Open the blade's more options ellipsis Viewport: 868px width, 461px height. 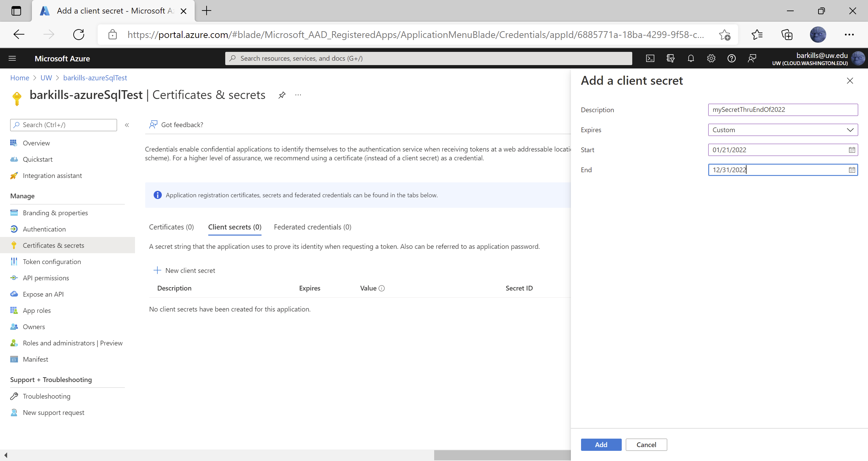point(298,95)
